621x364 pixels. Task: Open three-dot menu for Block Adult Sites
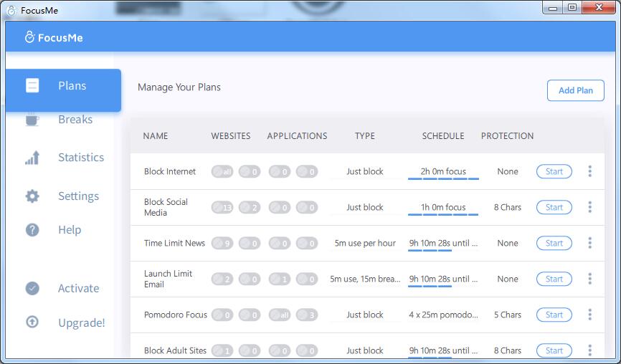589,350
